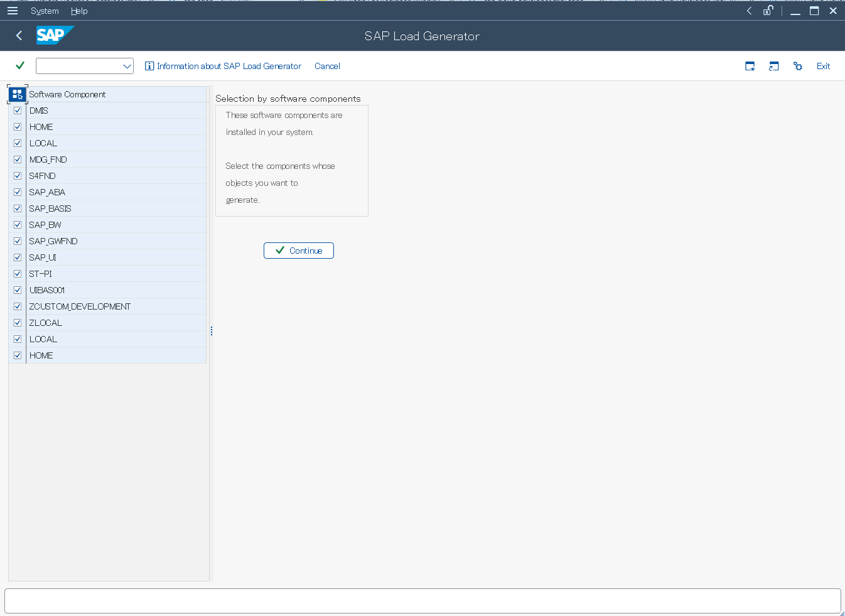Click the select-all icon above checkboxes
The image size is (845, 616).
(17, 94)
